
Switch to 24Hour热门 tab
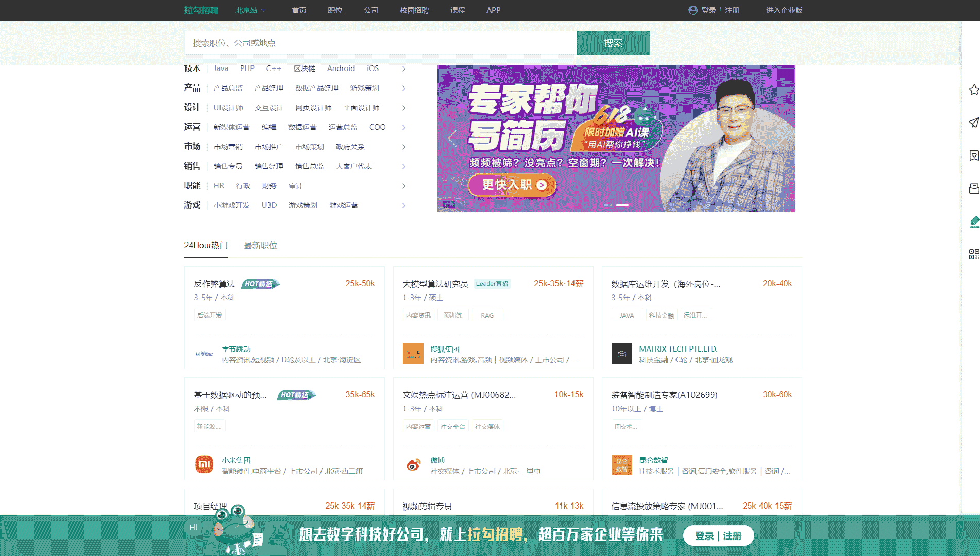(206, 246)
